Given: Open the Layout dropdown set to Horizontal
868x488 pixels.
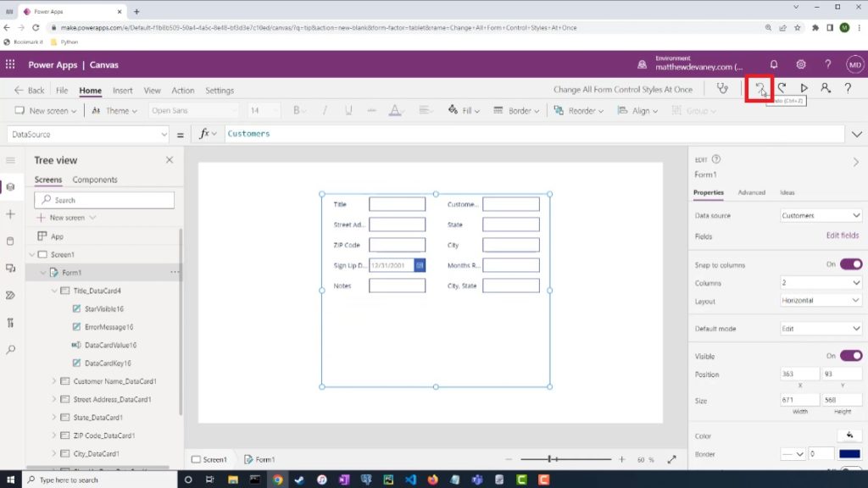Looking at the screenshot, I should point(819,301).
